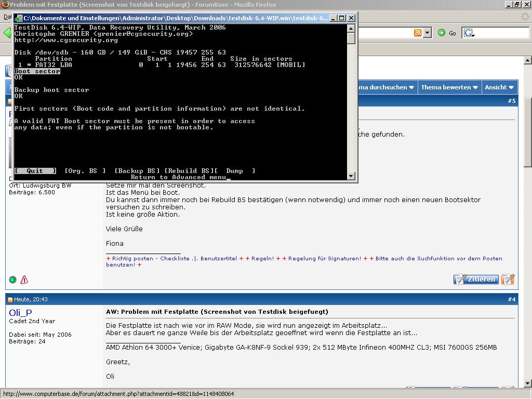Click the browser page scroll up arrow
Image resolution: width=532 pixels, height=399 pixels.
point(528,61)
